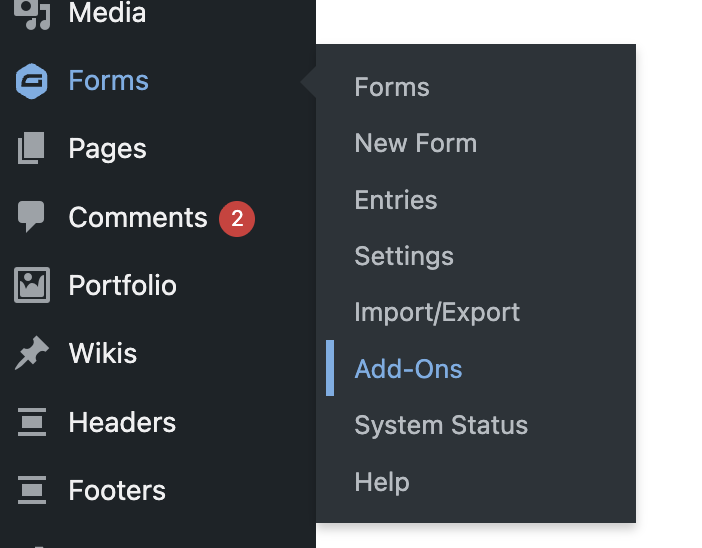
Task: Select the Pages text label in sidebar
Action: click(x=107, y=149)
